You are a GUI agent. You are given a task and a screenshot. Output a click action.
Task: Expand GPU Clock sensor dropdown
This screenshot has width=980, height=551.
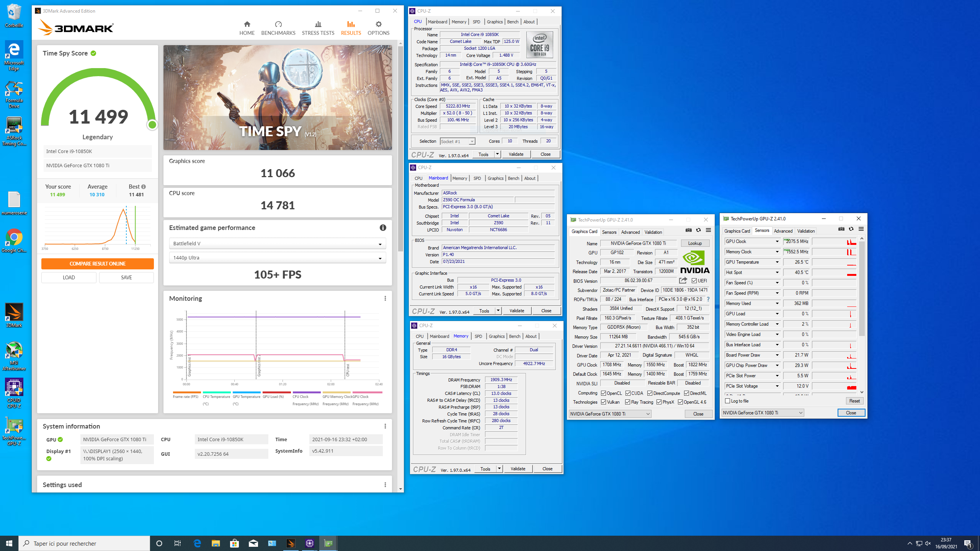click(x=777, y=241)
